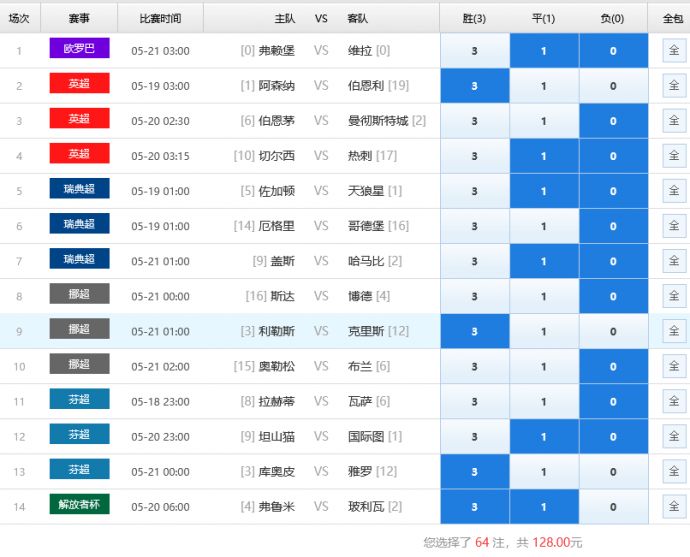690x557 pixels.
Task: Deselect loss (0) for 伯恩茅 vs 曼彻斯特城
Action: pyautogui.click(x=613, y=121)
